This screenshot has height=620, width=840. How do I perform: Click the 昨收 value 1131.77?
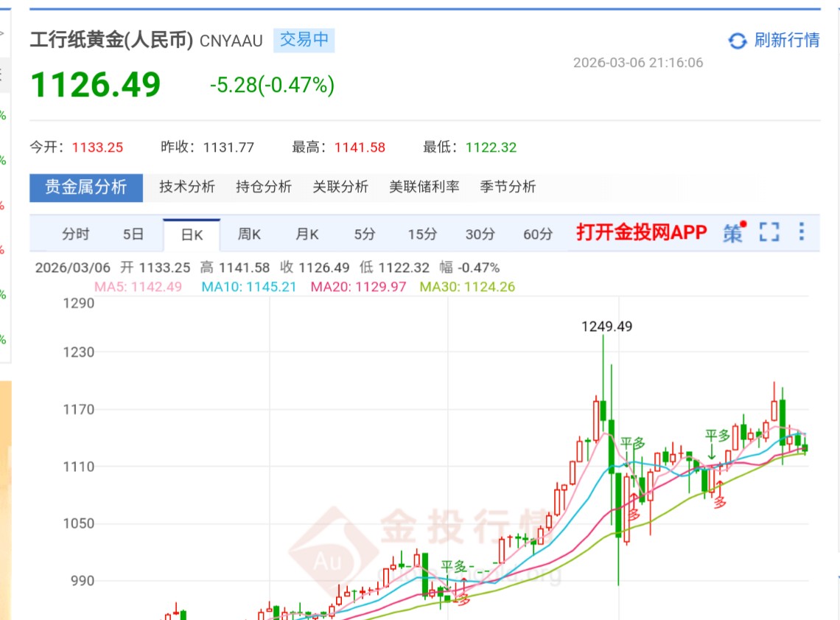click(228, 147)
